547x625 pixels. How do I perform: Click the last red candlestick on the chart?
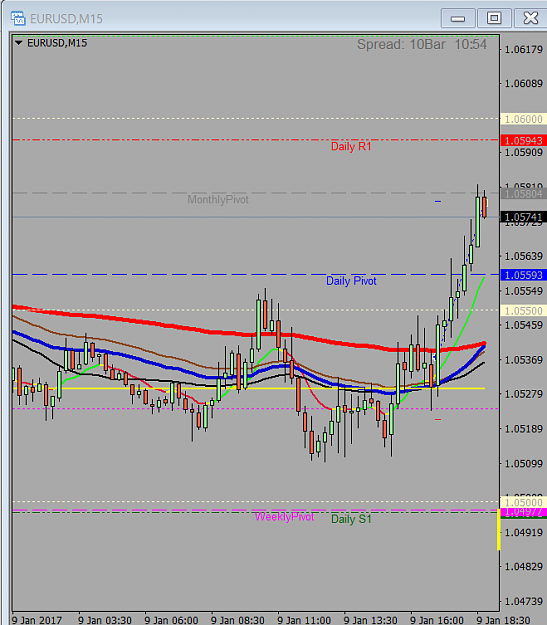(484, 207)
